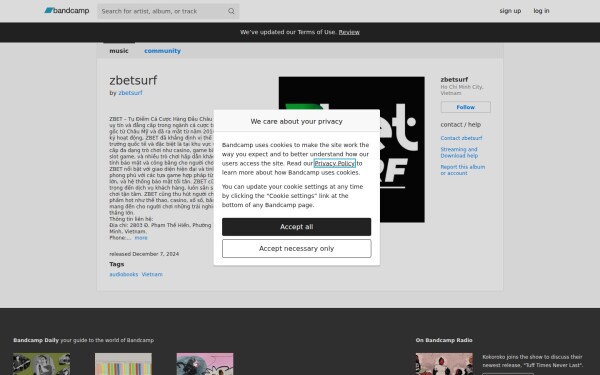Screen dimensions: 600x375
Task: Open the sign up link
Action: pos(510,11)
